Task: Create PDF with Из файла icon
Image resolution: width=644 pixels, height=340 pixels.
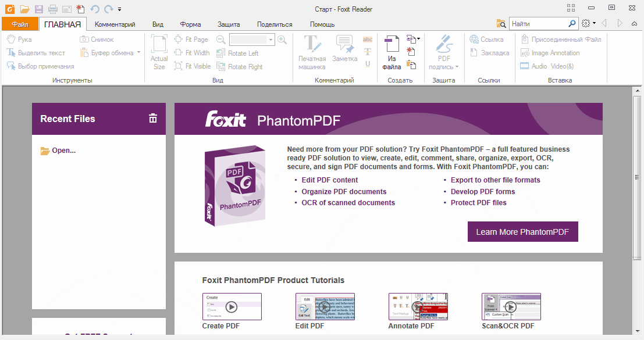Action: tap(392, 52)
